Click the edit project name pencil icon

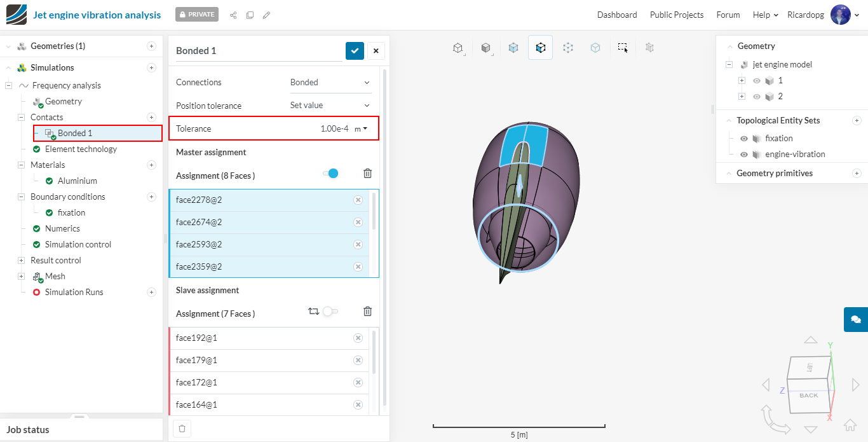tap(266, 15)
